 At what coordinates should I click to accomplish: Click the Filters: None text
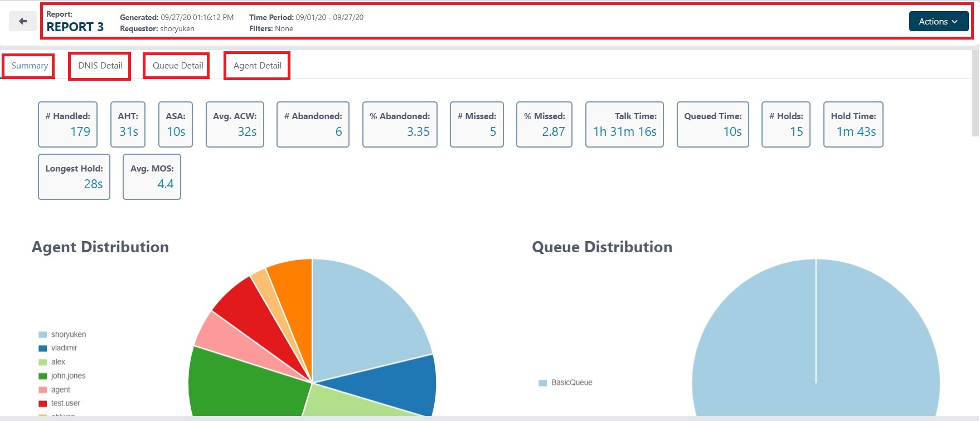tap(271, 28)
